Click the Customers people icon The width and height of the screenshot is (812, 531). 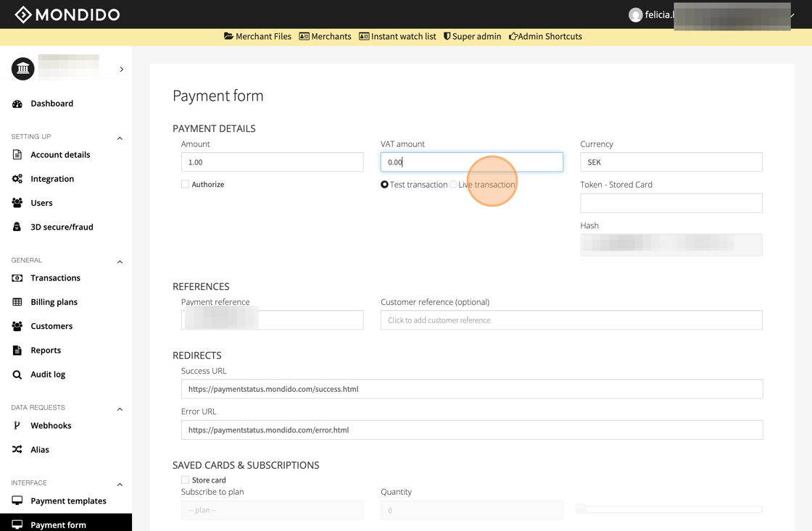click(x=17, y=326)
